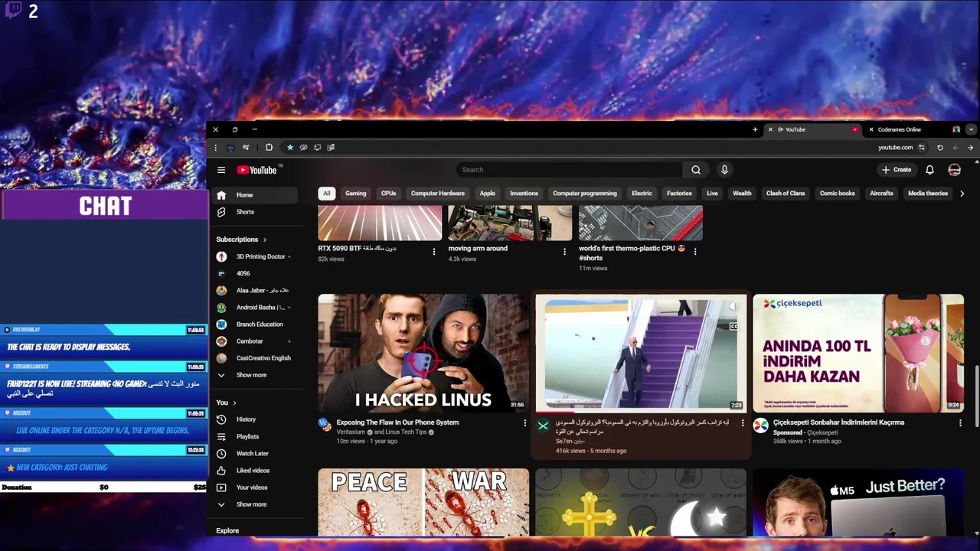Select the CPUs filter chip
980x551 pixels.
[x=388, y=194]
